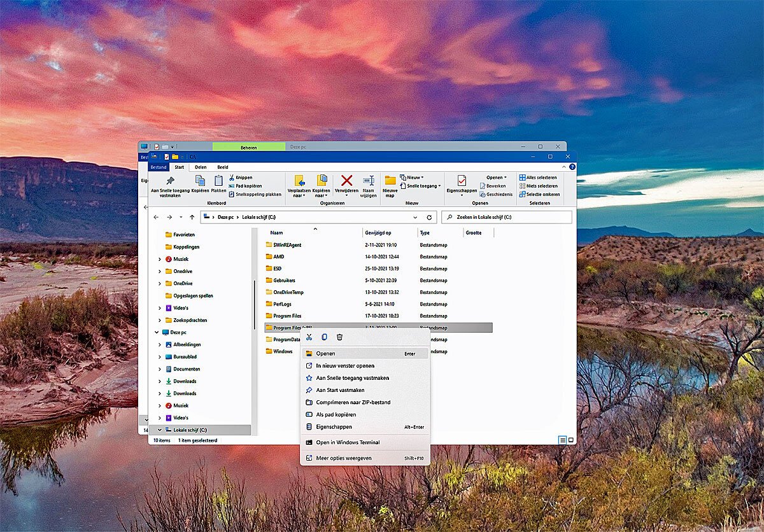764x532 pixels.
Task: Go up one level with up arrow
Action: pos(192,217)
